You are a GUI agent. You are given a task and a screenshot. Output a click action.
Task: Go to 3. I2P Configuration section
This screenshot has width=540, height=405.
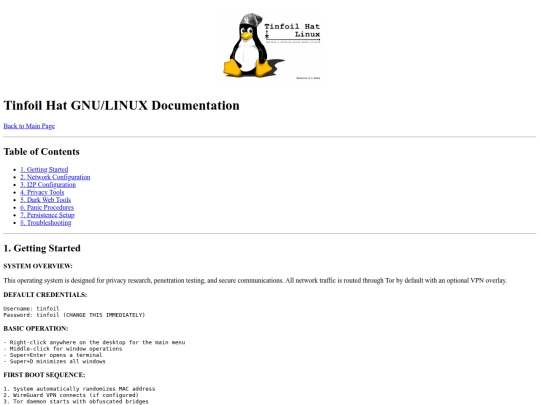[48, 185]
